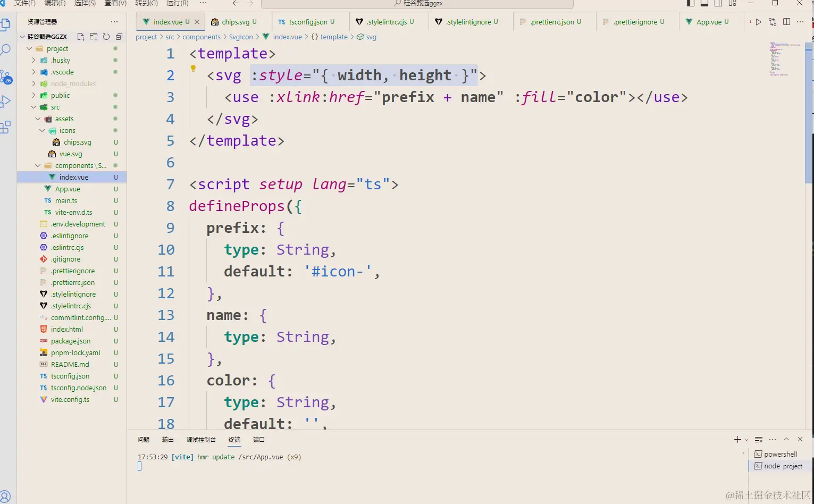Open the tsconfig.json file in Explorer
This screenshot has height=504, width=814.
pos(70,376)
